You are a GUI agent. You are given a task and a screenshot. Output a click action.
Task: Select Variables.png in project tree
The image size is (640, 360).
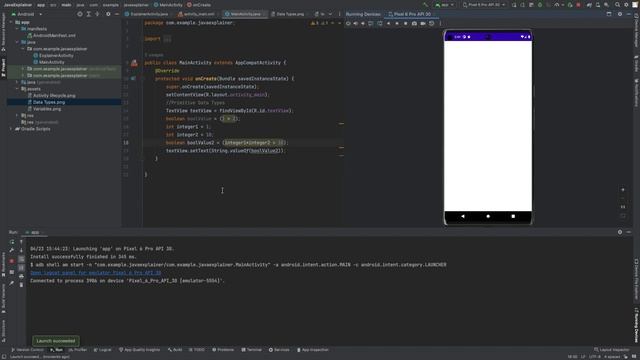click(47, 109)
